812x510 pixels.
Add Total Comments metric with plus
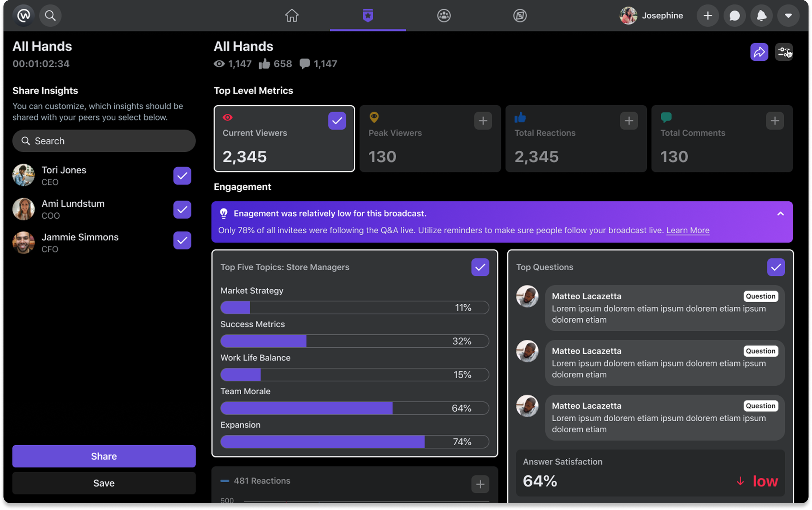(775, 121)
